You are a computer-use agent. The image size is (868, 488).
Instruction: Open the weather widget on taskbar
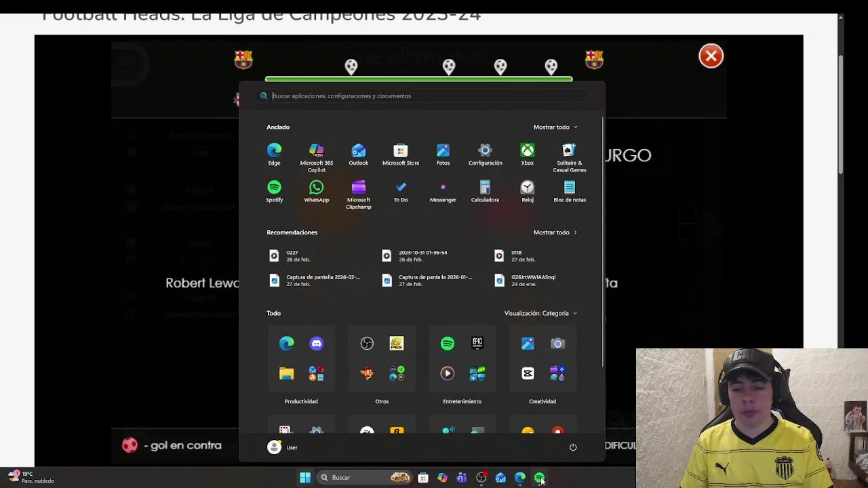click(x=31, y=477)
